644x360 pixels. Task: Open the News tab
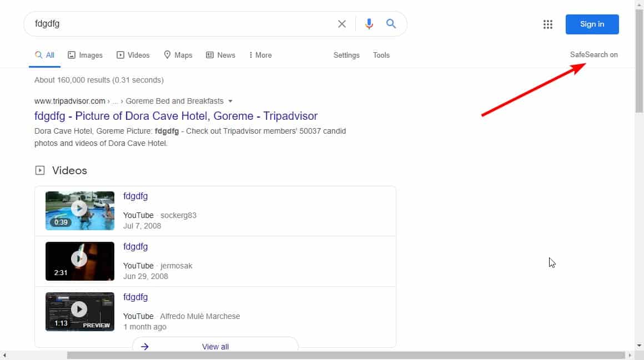(x=220, y=55)
